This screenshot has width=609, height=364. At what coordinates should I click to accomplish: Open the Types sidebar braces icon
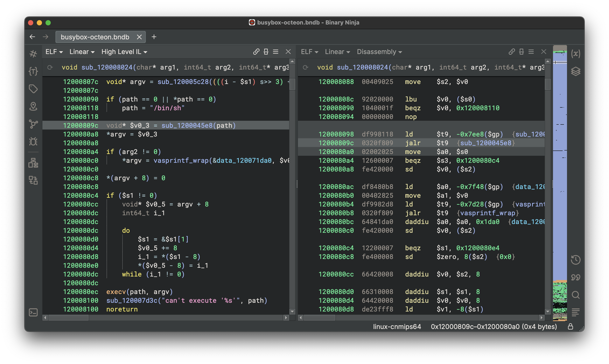click(33, 71)
